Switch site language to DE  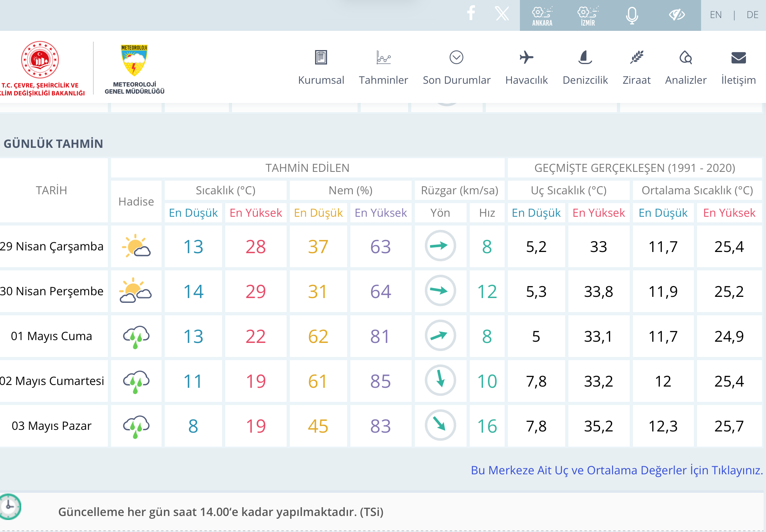(x=752, y=15)
